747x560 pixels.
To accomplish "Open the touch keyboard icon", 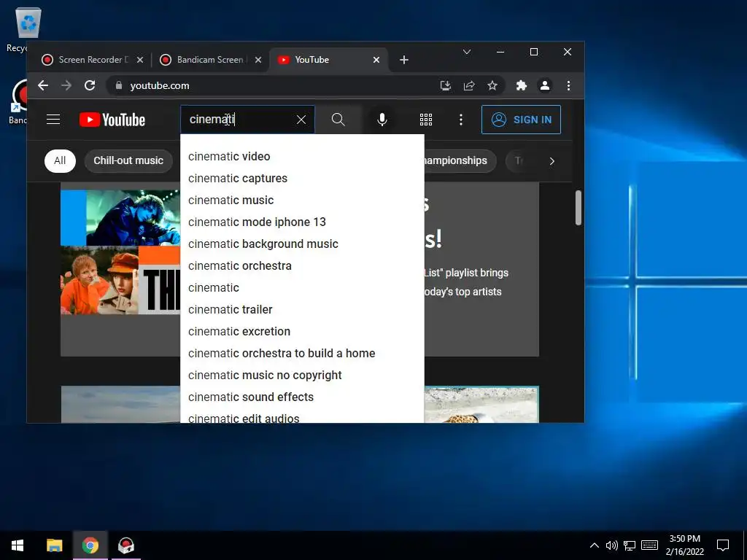I will tap(649, 545).
